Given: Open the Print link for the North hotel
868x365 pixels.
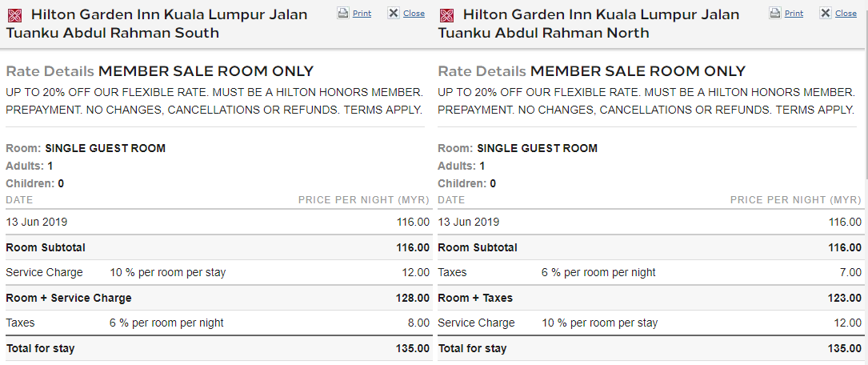Looking at the screenshot, I should click(x=794, y=14).
